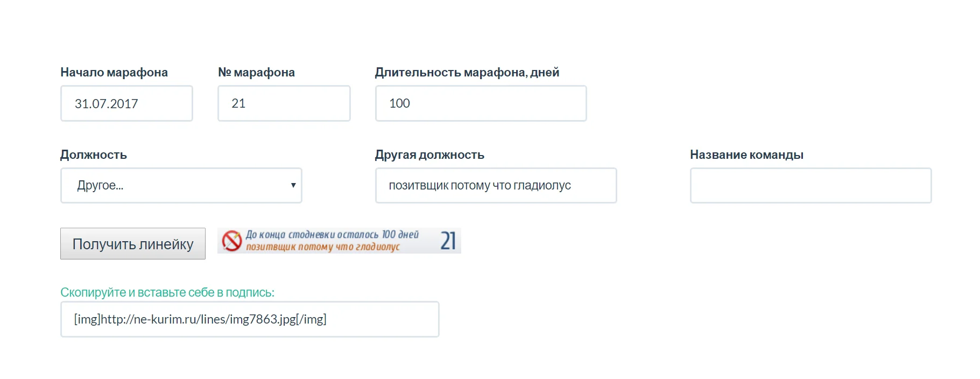Click the countdown banner preview image
Screen dimensions: 980x379
[x=339, y=241]
